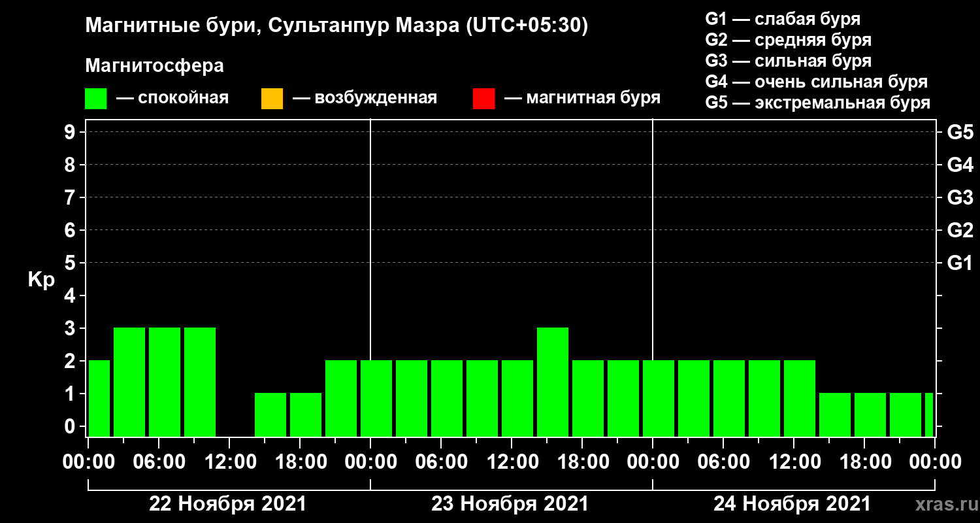Click the orange 'возбужденная' legend swatch
The width and height of the screenshot is (980, 523).
coord(272,99)
